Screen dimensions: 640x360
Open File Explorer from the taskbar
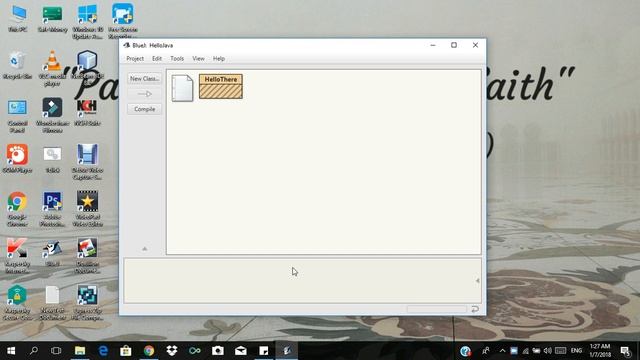[80, 351]
